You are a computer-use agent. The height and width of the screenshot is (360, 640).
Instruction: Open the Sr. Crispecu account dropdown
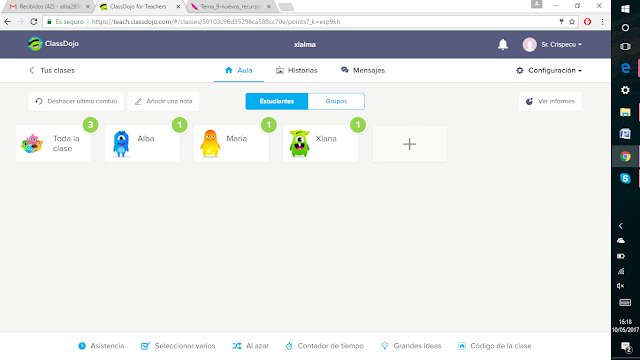[561, 44]
